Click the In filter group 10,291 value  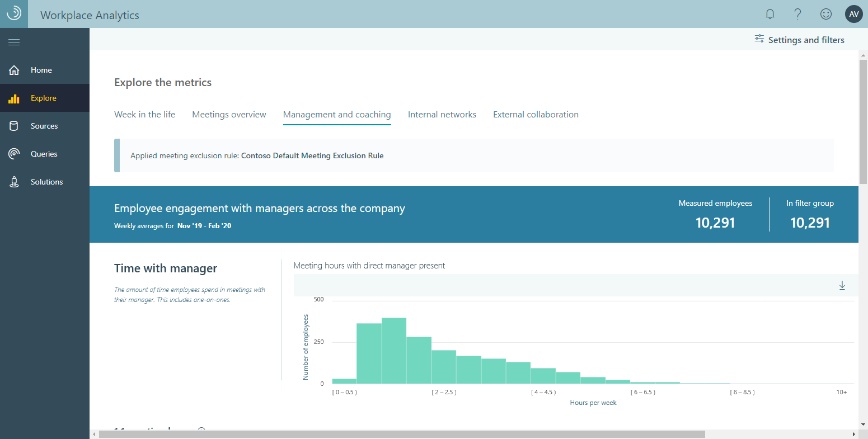click(x=810, y=223)
